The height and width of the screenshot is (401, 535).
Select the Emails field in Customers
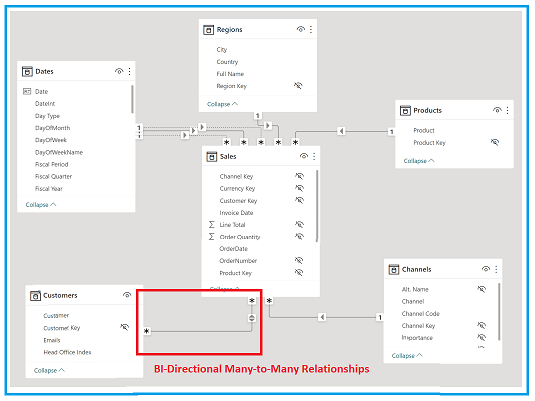coord(52,340)
